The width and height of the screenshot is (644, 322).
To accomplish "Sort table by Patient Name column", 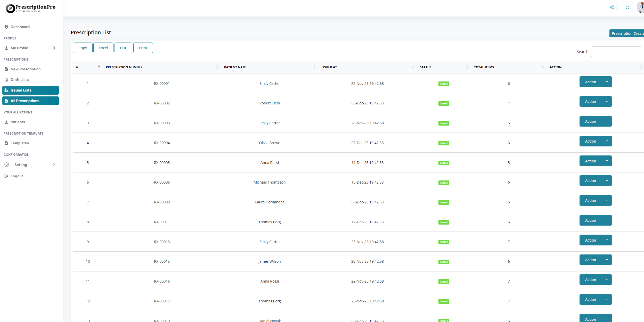I will (x=235, y=67).
